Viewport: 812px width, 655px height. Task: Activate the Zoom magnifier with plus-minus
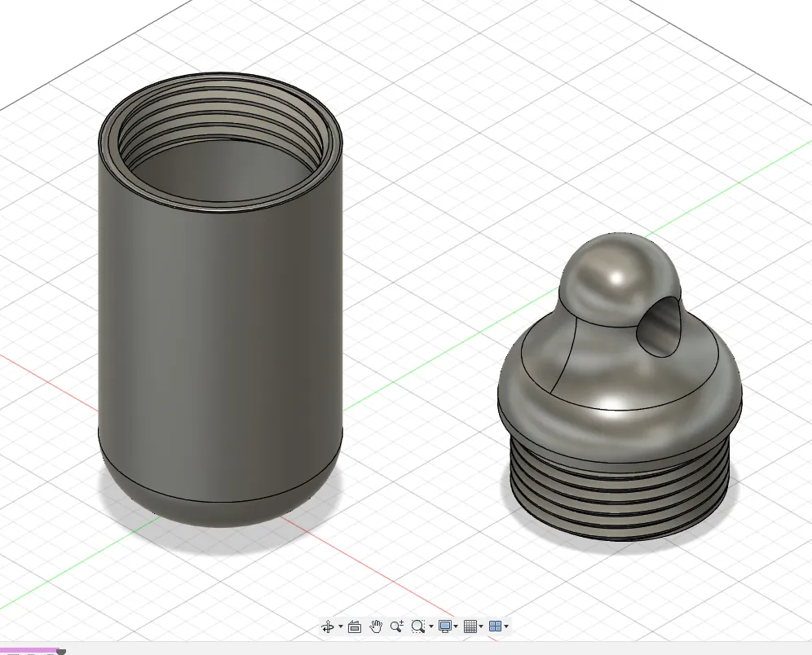point(397,626)
